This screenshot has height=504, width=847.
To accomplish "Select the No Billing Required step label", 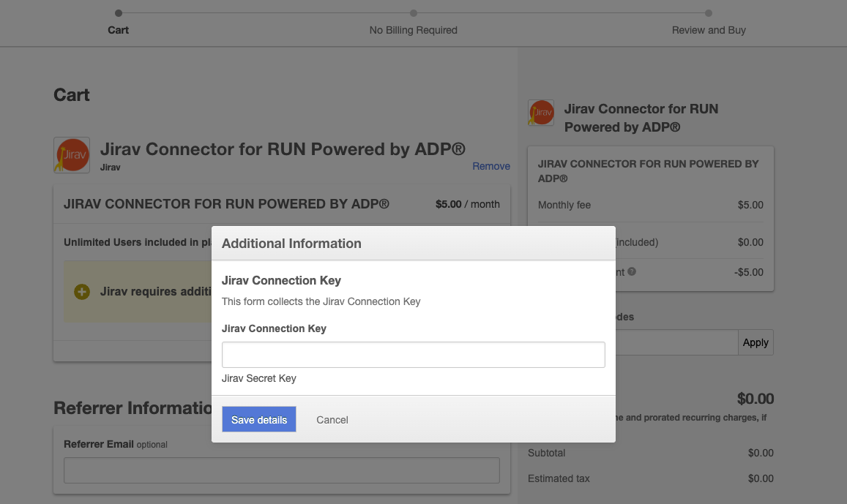I will 413,30.
